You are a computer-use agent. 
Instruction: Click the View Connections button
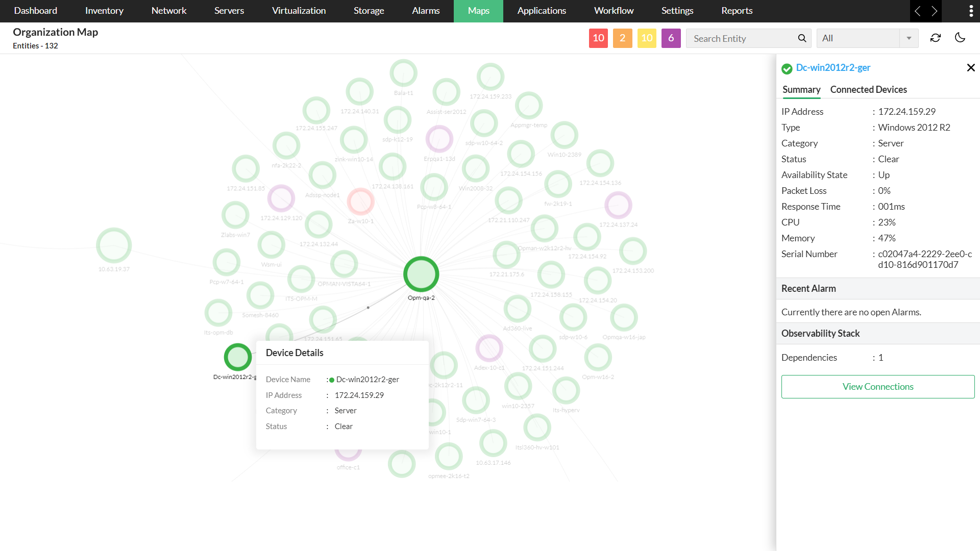click(877, 386)
